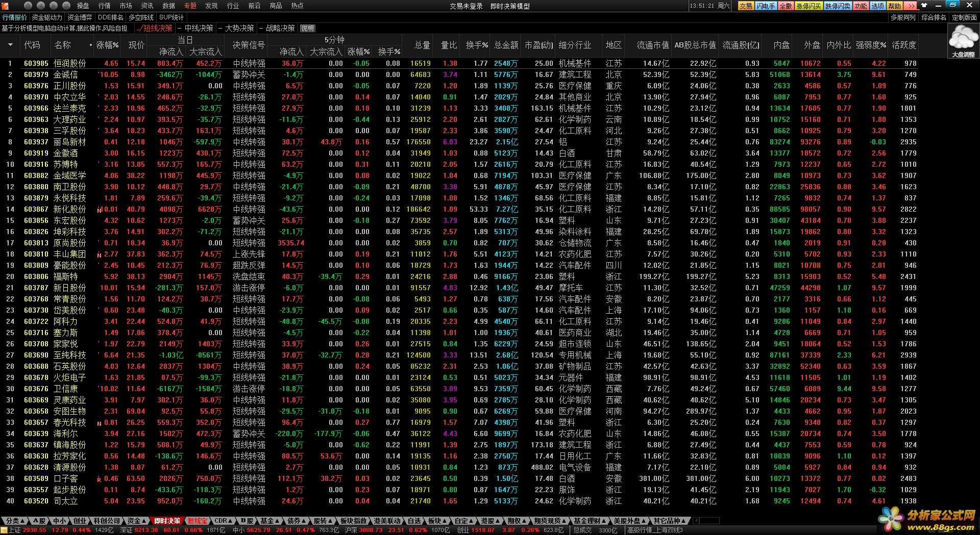Image resolution: width=980 pixels, height=535 pixels.
Task: Sort by the 活跃度 column header
Action: [x=904, y=45]
